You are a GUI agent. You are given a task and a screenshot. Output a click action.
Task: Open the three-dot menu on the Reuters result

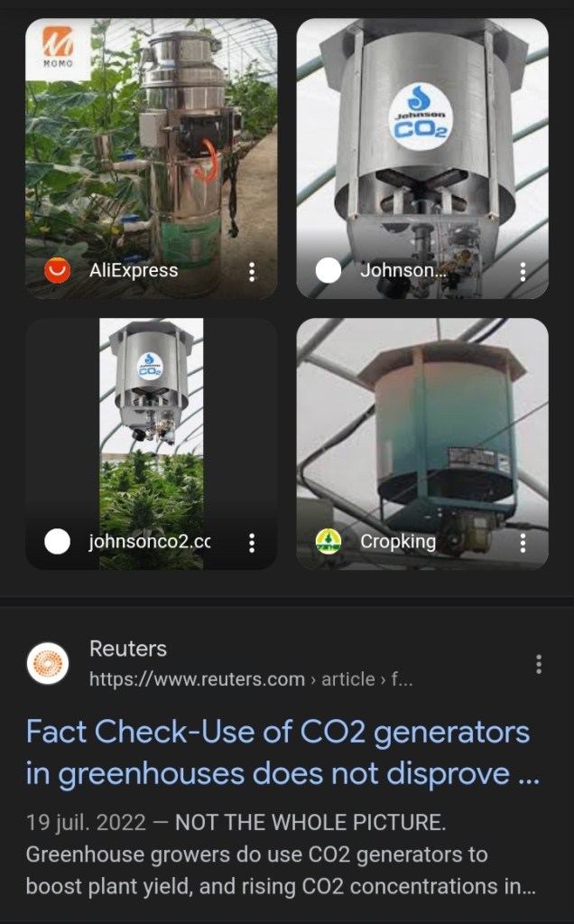point(539,665)
